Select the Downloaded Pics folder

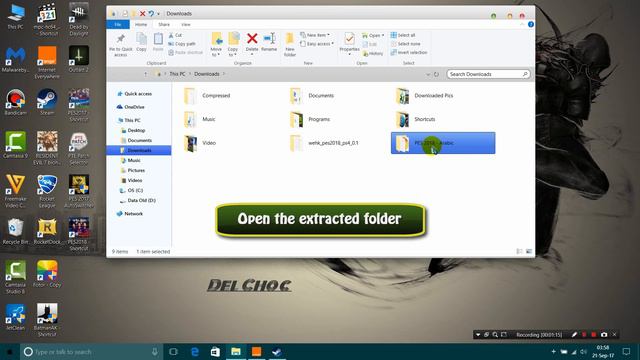click(424, 96)
